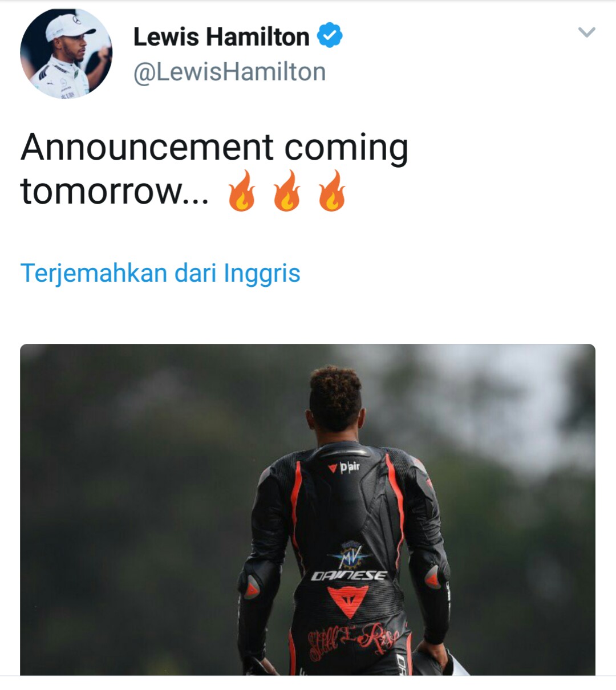This screenshot has width=616, height=690.
Task: Click the helmet in rider's hand
Action: coord(438,664)
